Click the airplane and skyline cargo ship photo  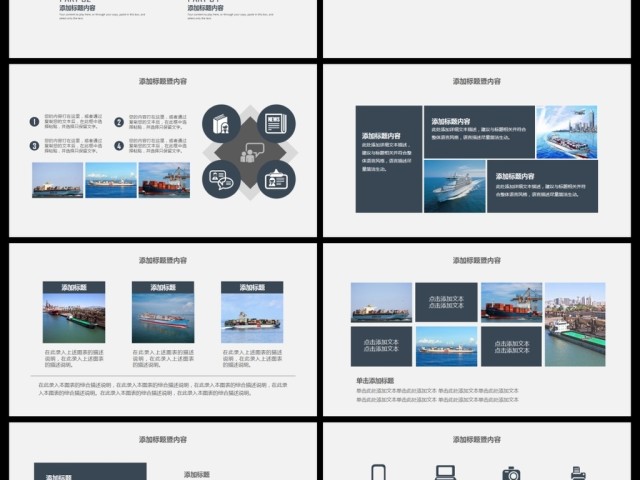[x=567, y=132]
